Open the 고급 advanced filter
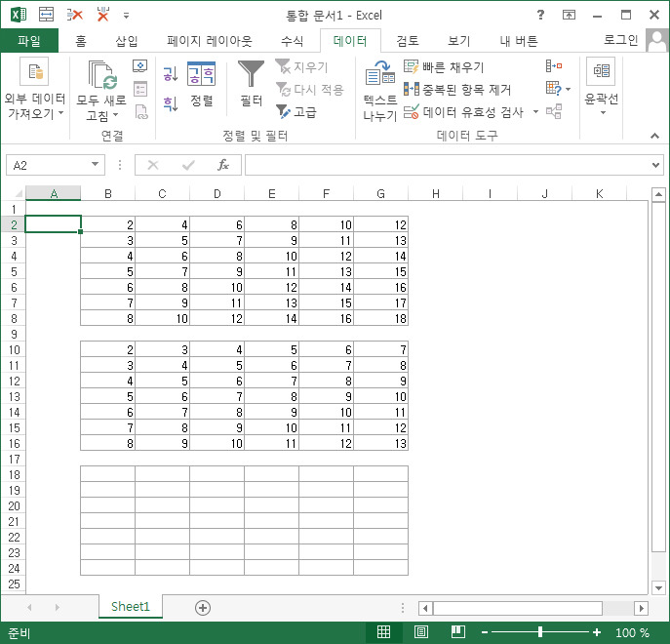Image resolution: width=670 pixels, height=644 pixels. tap(296, 112)
